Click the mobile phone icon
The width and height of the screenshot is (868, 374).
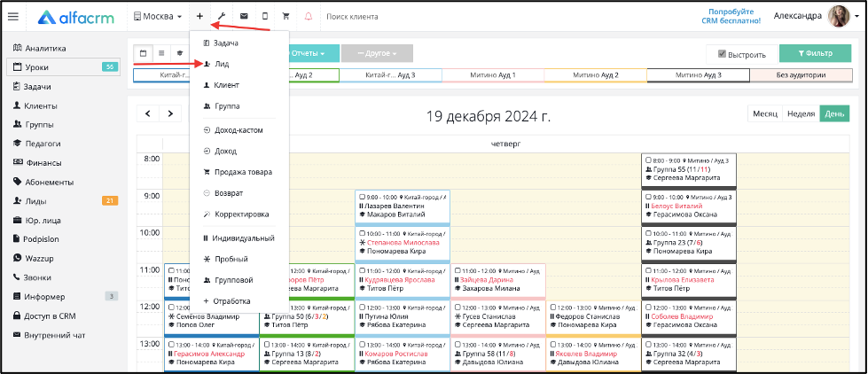coord(265,17)
